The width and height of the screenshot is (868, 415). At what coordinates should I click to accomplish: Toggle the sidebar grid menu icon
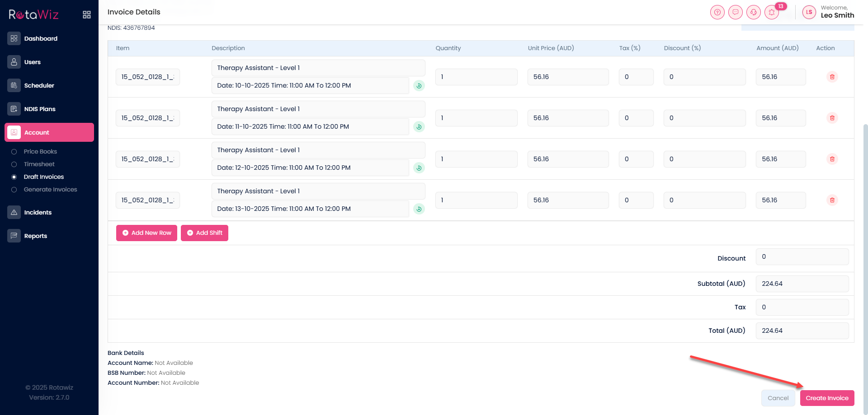click(x=87, y=15)
